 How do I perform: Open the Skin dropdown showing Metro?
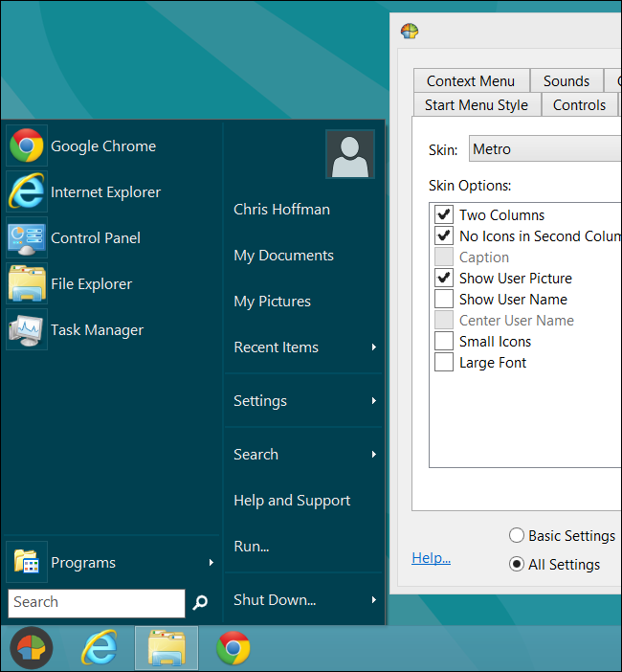pos(544,148)
